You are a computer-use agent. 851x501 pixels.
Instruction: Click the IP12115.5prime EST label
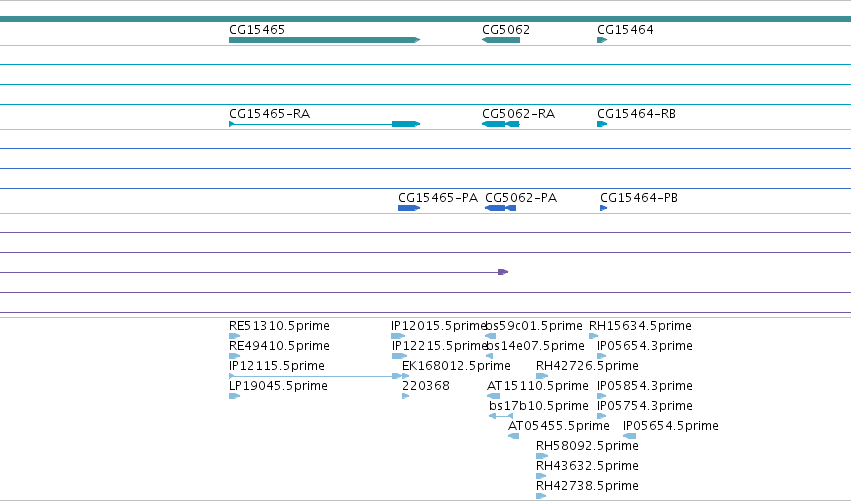(277, 366)
